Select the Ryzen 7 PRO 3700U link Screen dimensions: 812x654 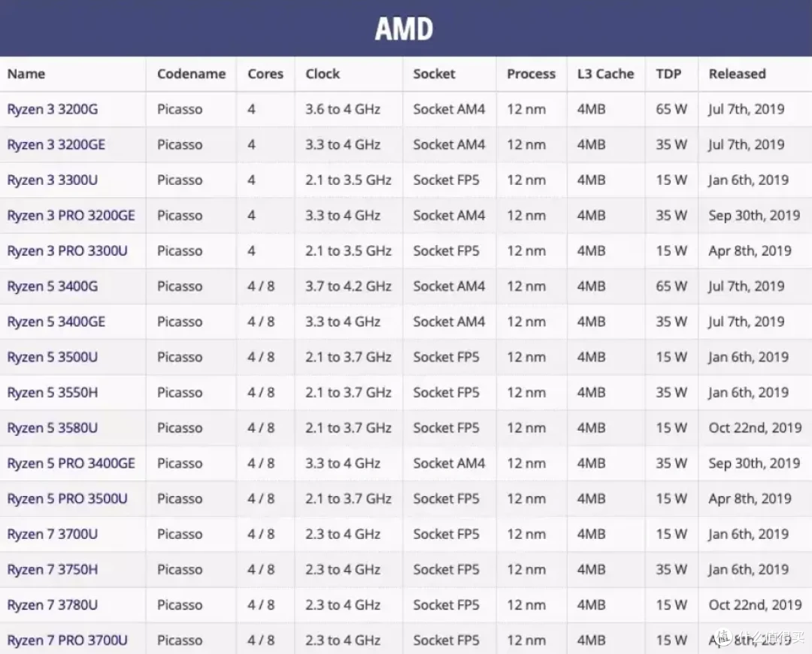tap(68, 640)
